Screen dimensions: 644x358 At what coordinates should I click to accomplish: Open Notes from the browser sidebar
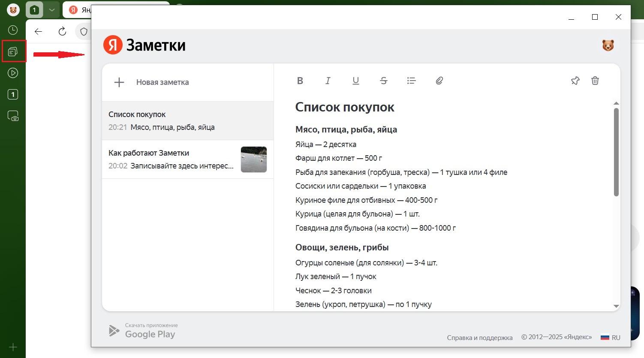tap(13, 51)
